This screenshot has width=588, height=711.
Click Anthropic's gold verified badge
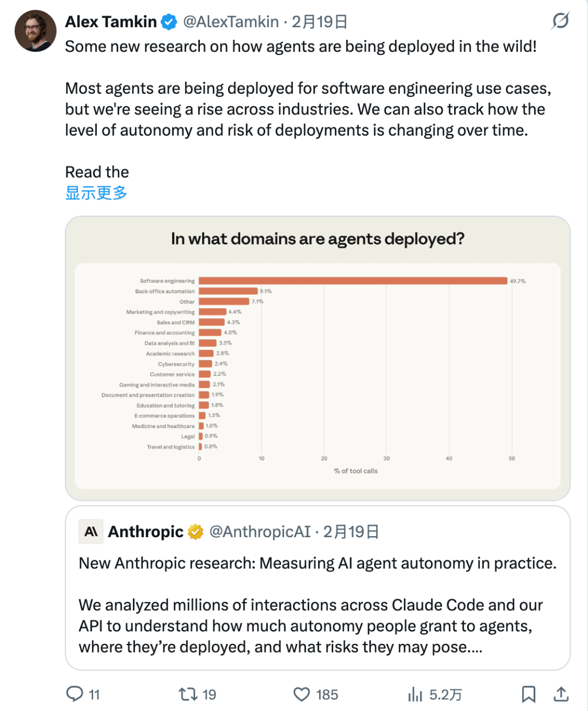pyautogui.click(x=196, y=532)
